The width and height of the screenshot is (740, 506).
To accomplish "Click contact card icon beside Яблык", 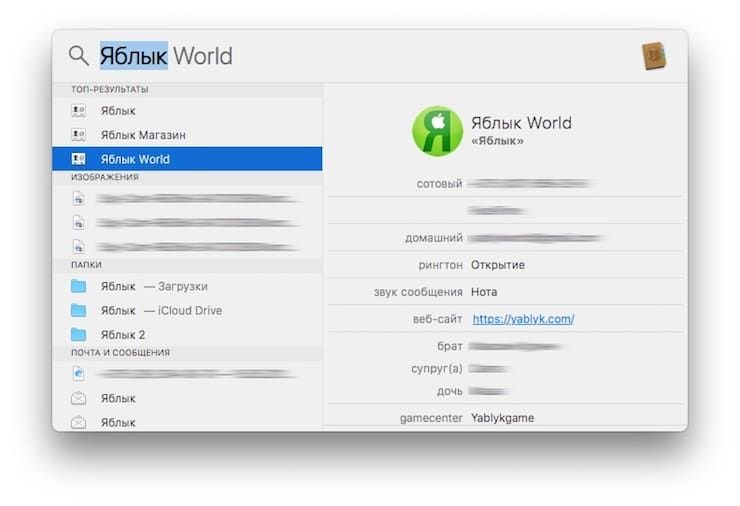I will [78, 111].
